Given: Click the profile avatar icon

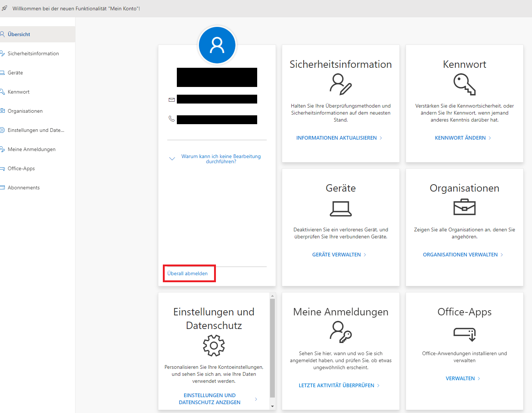Looking at the screenshot, I should click(217, 45).
